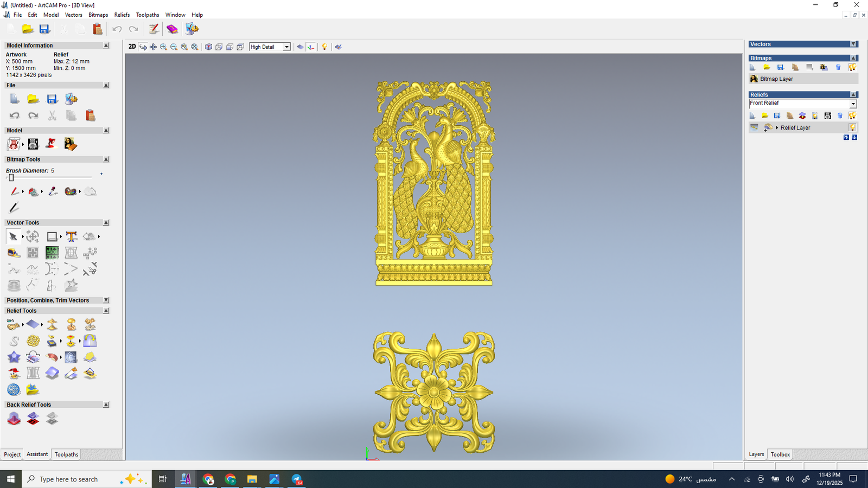
Task: Expand the Position, Combine, Trim Vectors section
Action: point(106,300)
